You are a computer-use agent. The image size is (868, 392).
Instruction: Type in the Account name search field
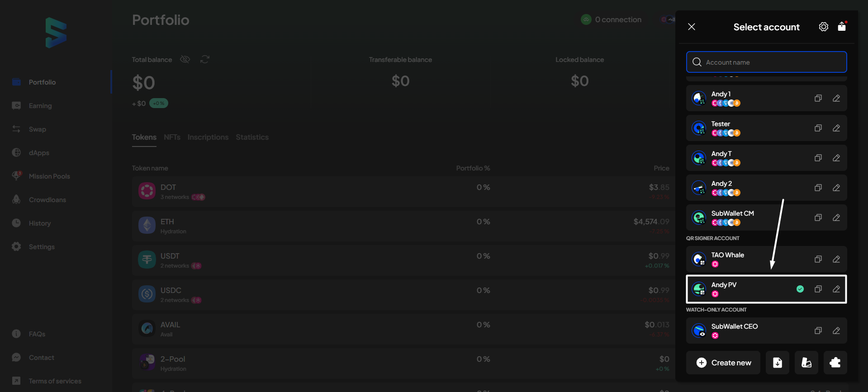(x=773, y=62)
